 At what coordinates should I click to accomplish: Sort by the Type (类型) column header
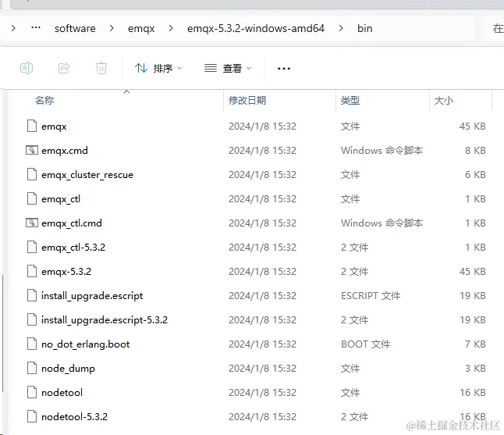[x=350, y=101]
